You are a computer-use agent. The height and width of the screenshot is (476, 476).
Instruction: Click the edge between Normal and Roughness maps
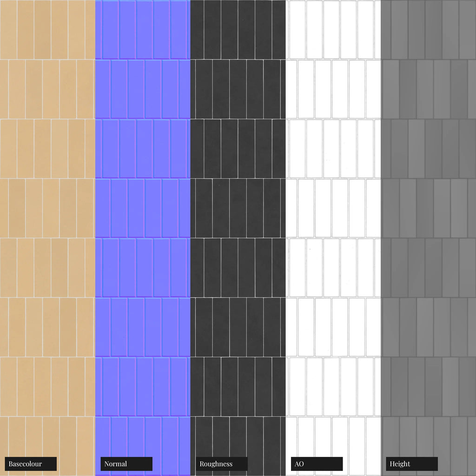click(191, 232)
